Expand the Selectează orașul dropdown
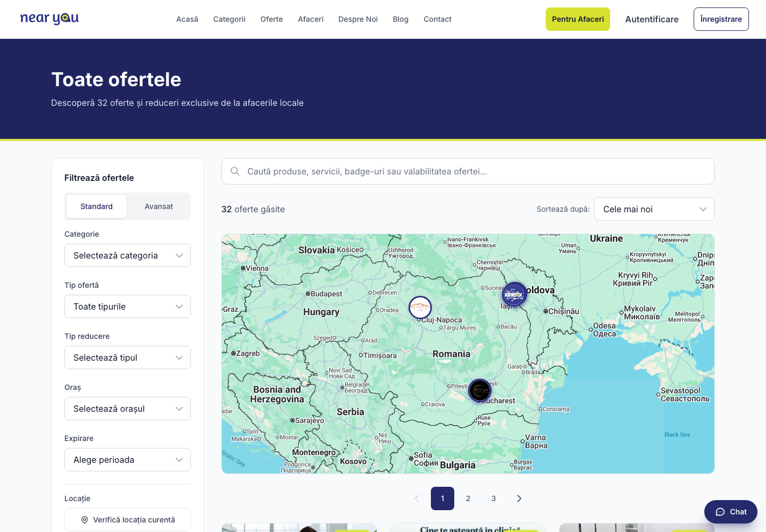 (128, 409)
